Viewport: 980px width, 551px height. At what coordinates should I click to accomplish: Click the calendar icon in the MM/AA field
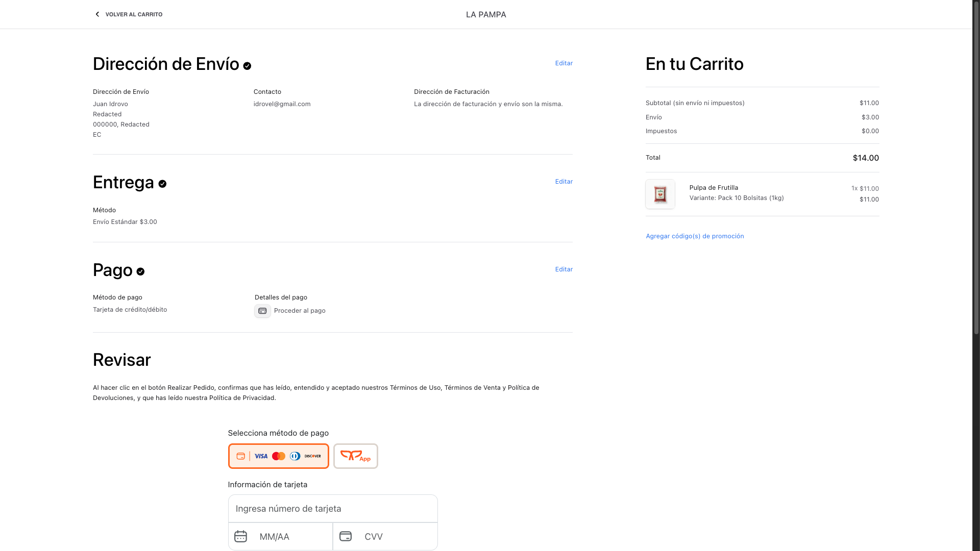(x=240, y=536)
